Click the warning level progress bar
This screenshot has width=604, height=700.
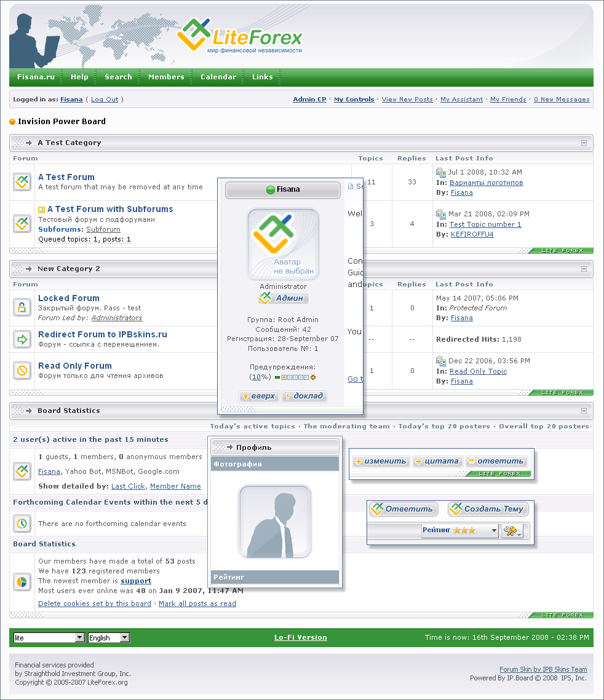[x=295, y=377]
